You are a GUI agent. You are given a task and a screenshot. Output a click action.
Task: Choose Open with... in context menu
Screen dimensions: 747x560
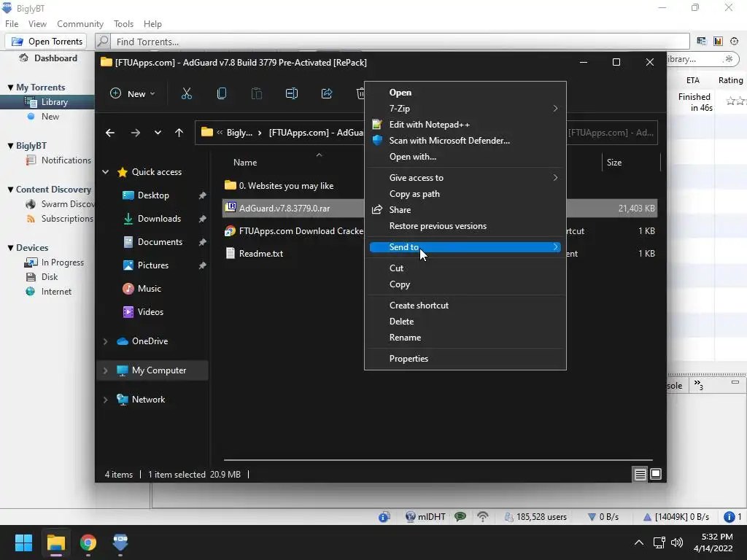point(465,157)
